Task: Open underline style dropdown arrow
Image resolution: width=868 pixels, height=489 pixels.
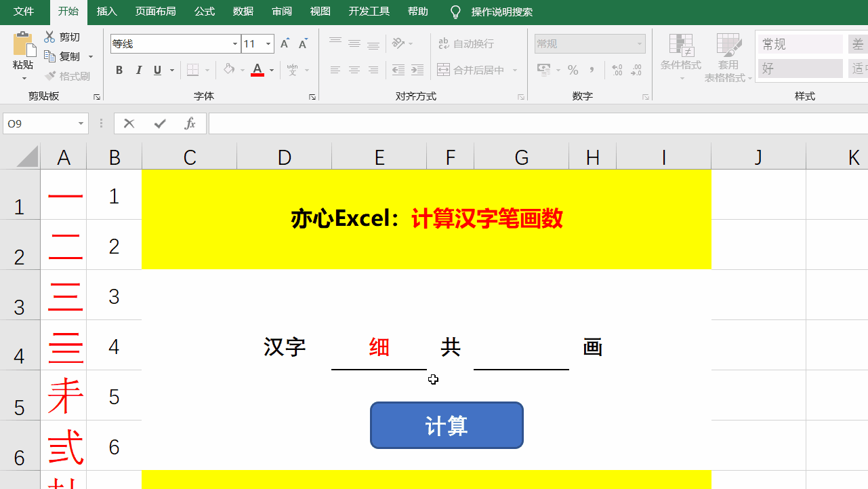Action: pos(172,70)
